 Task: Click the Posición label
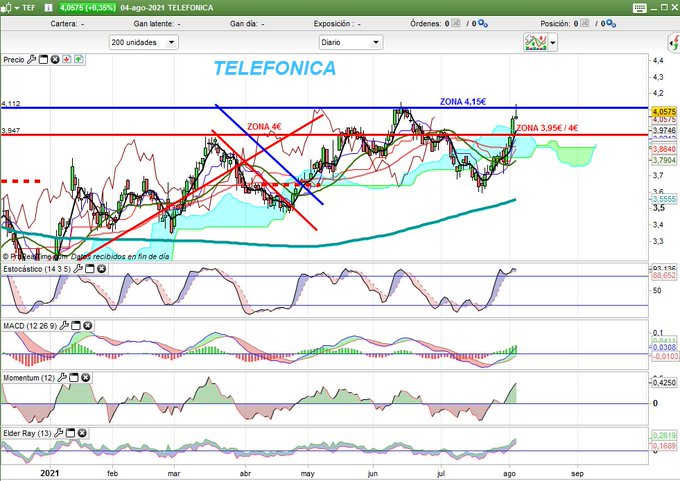(555, 24)
